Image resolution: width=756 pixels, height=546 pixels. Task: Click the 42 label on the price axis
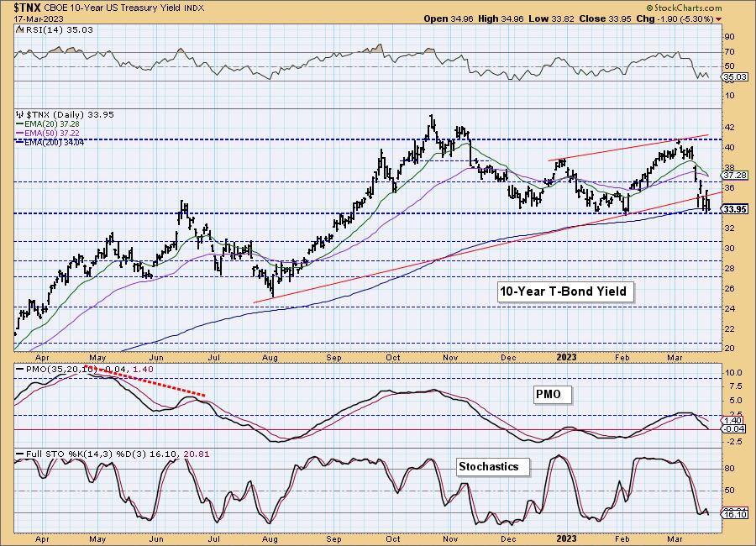(729, 128)
